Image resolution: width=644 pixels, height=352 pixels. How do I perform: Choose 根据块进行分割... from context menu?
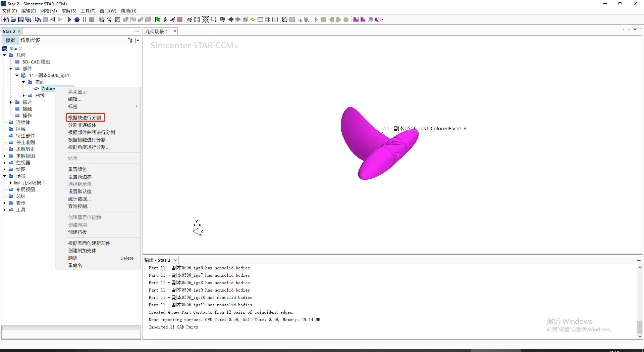click(x=86, y=118)
